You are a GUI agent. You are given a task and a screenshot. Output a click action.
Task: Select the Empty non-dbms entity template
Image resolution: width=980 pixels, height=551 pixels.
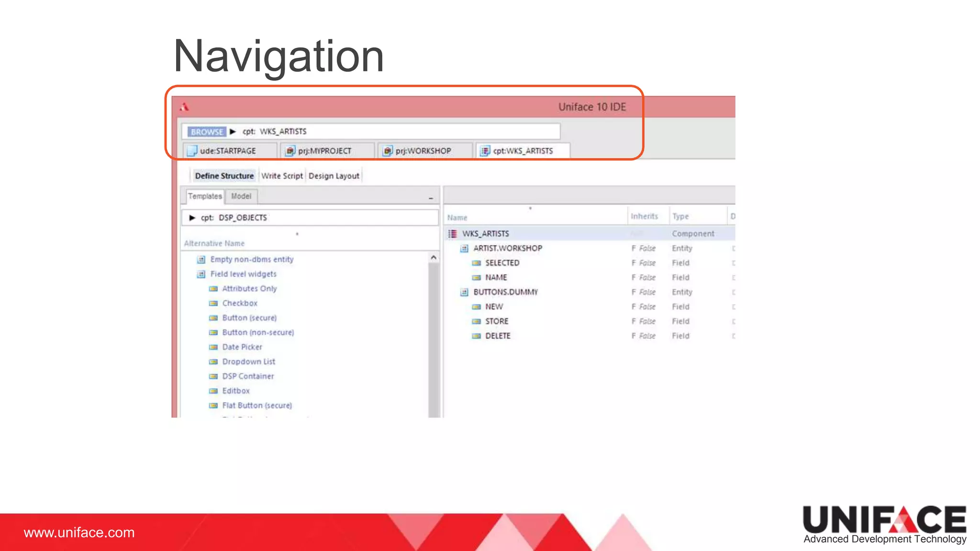tap(252, 259)
